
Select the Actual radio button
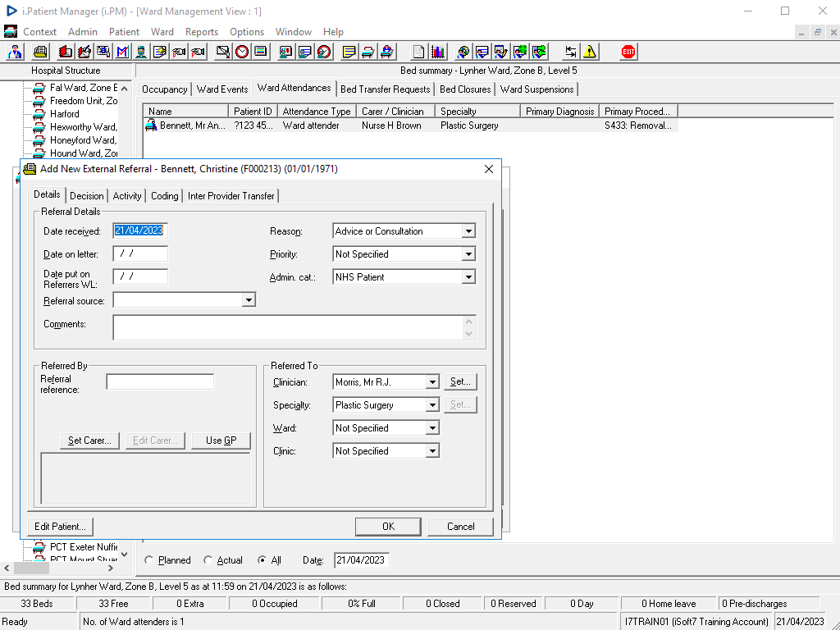pyautogui.click(x=208, y=559)
